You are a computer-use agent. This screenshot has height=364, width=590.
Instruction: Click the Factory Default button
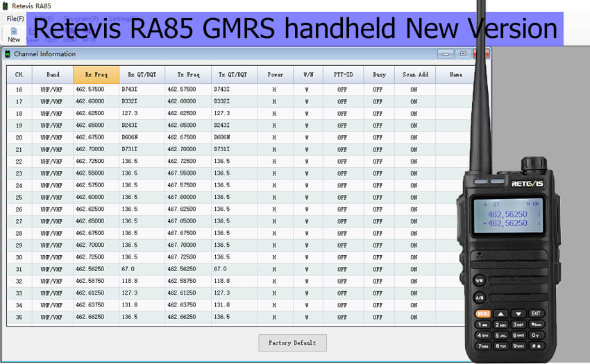pyautogui.click(x=292, y=343)
